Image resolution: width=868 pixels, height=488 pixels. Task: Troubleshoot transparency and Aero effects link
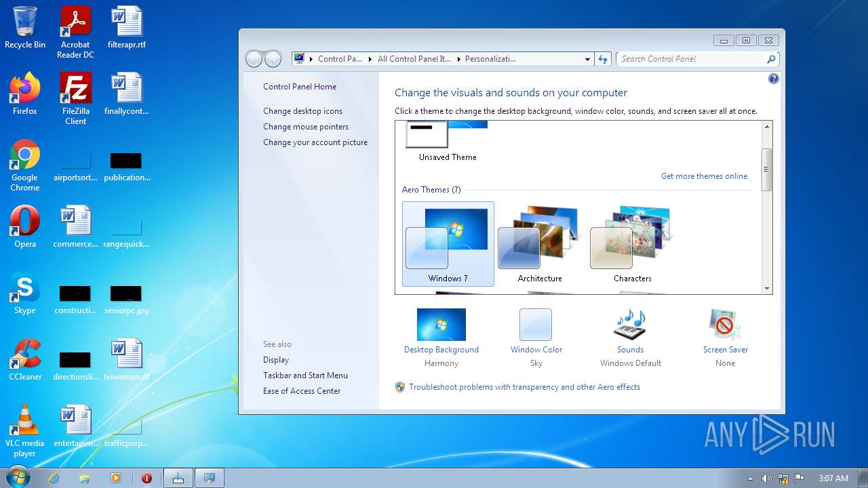(x=524, y=387)
